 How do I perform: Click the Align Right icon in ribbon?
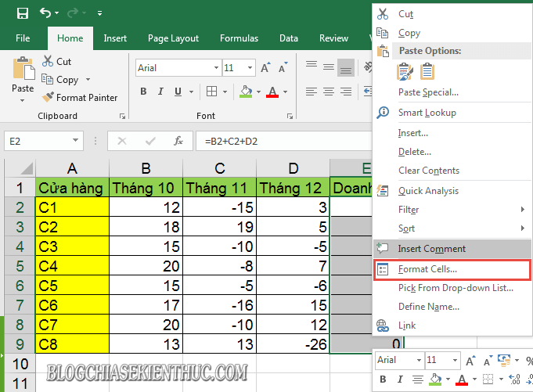(x=346, y=92)
